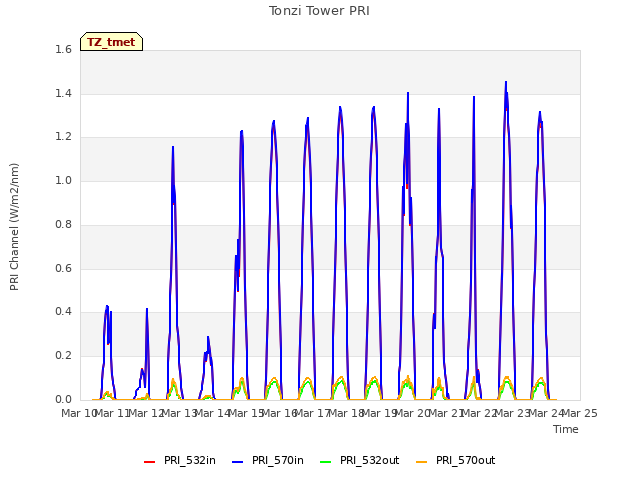Click the green PRI_532out legend swatch
This screenshot has width=640, height=480.
(326, 462)
